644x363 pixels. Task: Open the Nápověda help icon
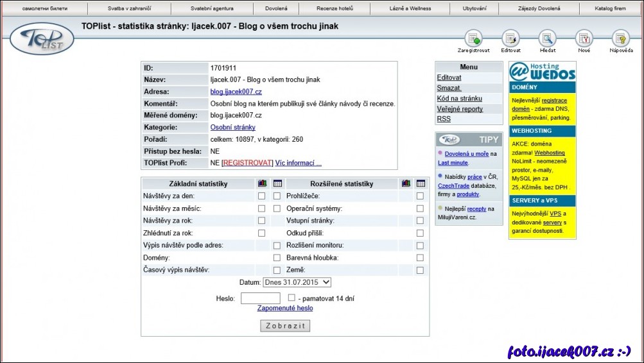click(x=620, y=38)
